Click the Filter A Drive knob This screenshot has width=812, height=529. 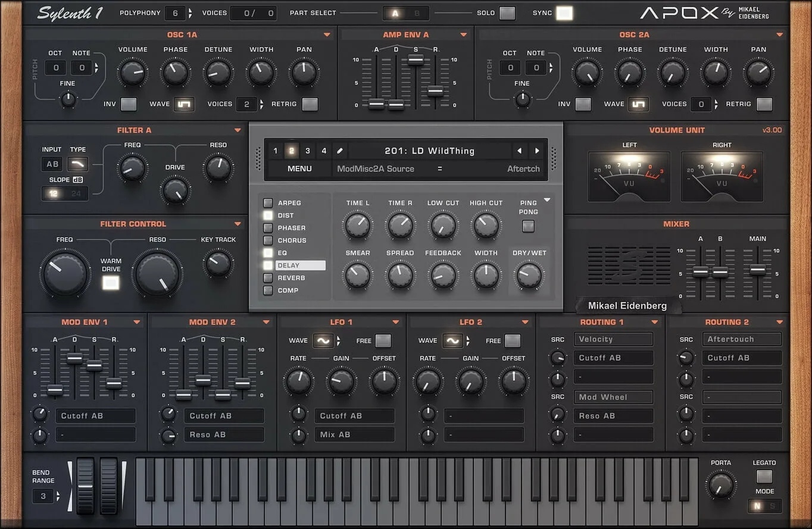pyautogui.click(x=175, y=190)
